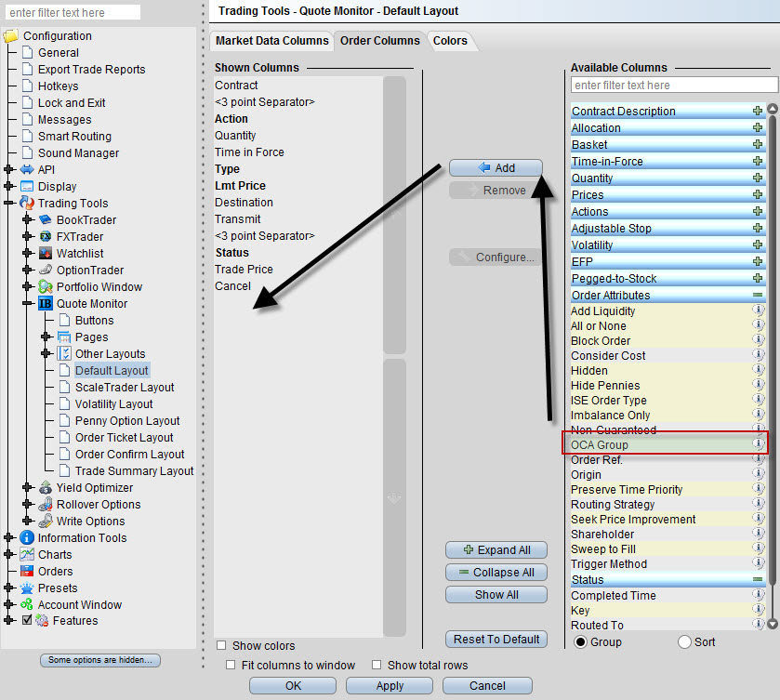Select the Sort radio button
Screen dimensions: 780x700
684,641
